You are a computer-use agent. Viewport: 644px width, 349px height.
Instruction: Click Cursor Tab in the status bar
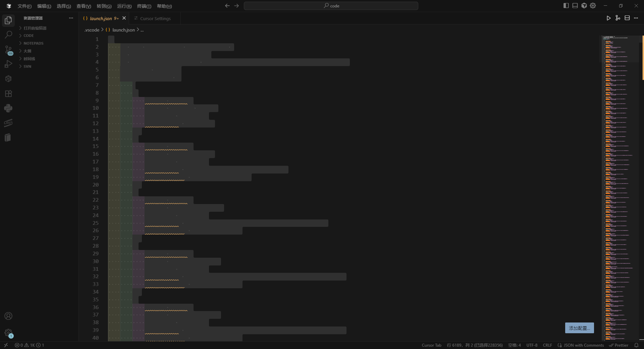coord(431,345)
